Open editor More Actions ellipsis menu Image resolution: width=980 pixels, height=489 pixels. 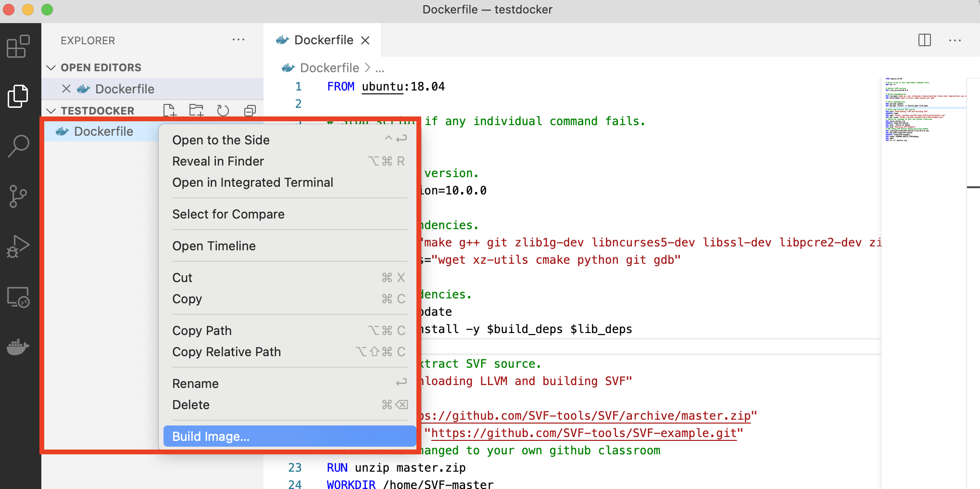pyautogui.click(x=955, y=40)
